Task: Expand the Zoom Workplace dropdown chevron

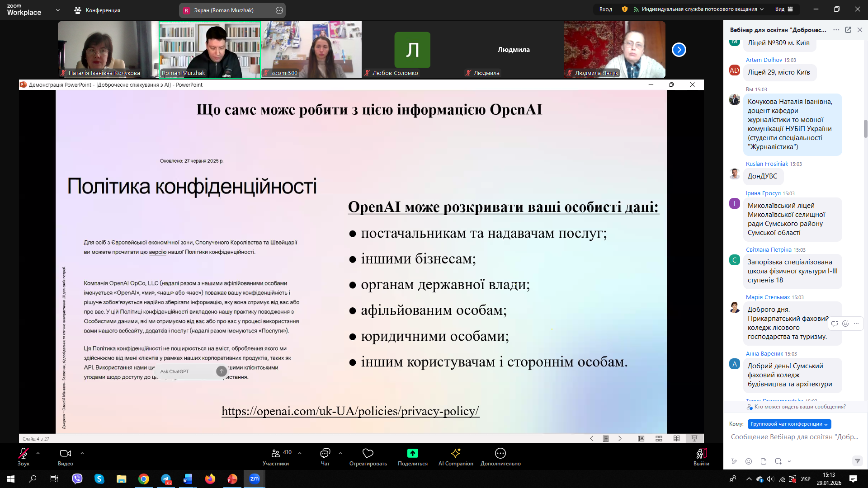Action: (x=57, y=10)
